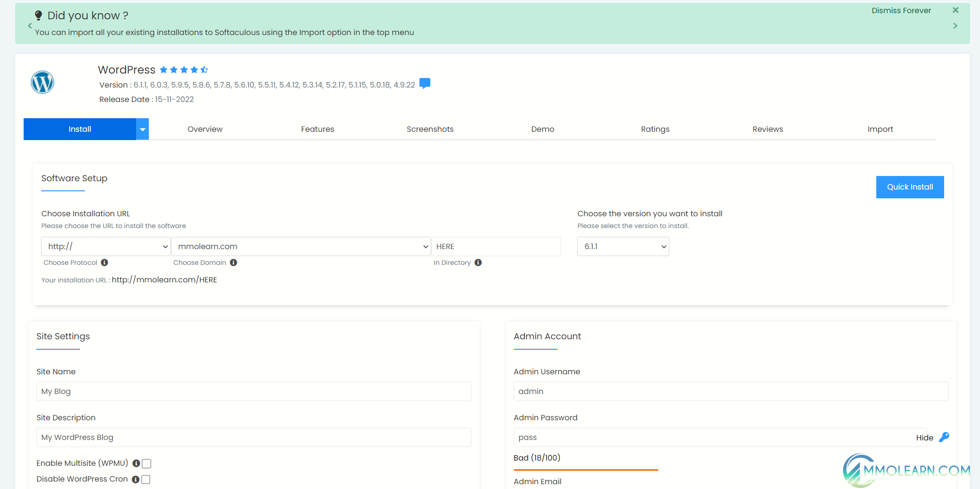The height and width of the screenshot is (489, 980).
Task: Click the generate password key icon
Action: click(x=944, y=437)
